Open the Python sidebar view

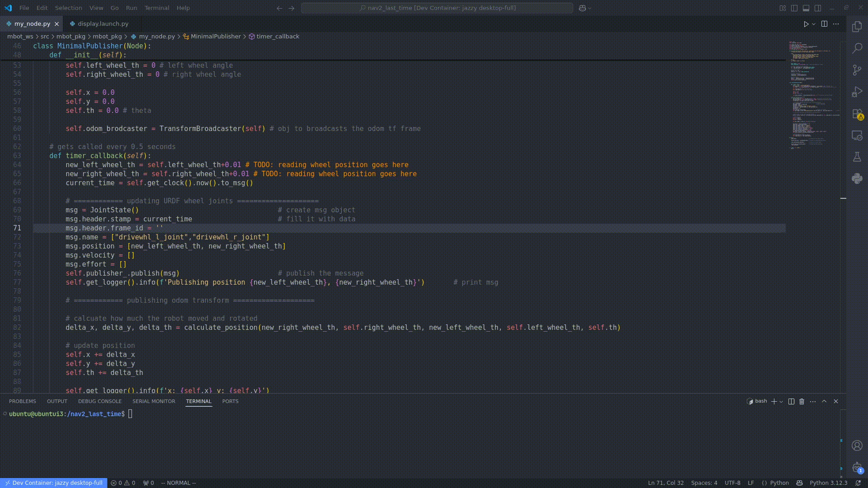coord(857,179)
